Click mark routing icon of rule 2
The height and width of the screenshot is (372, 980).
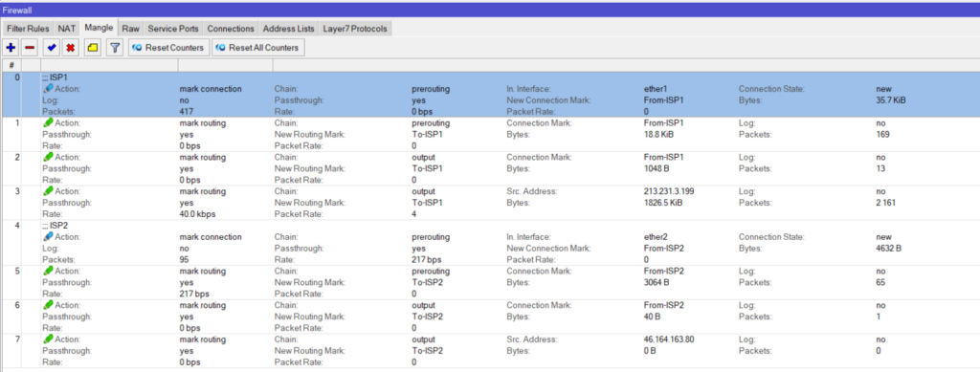(x=48, y=157)
